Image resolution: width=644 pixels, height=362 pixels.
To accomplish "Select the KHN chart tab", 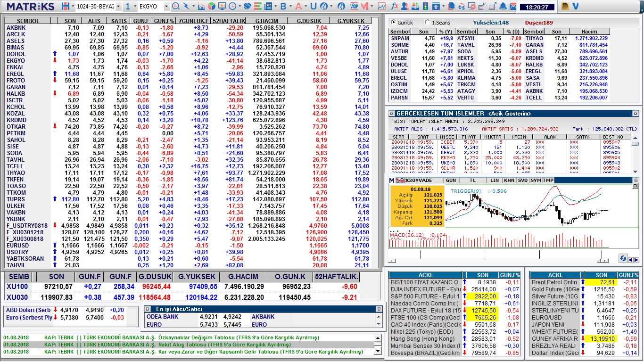I will pyautogui.click(x=509, y=181).
